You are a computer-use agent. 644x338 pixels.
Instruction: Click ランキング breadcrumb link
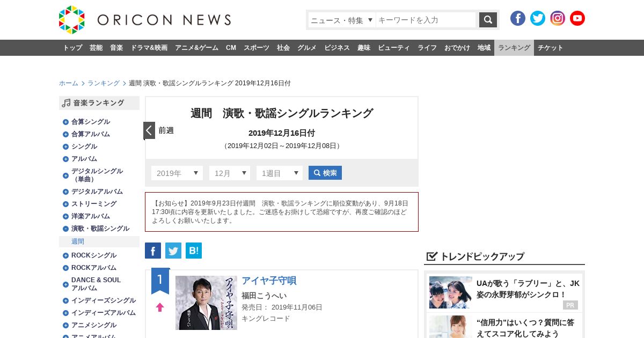point(104,83)
